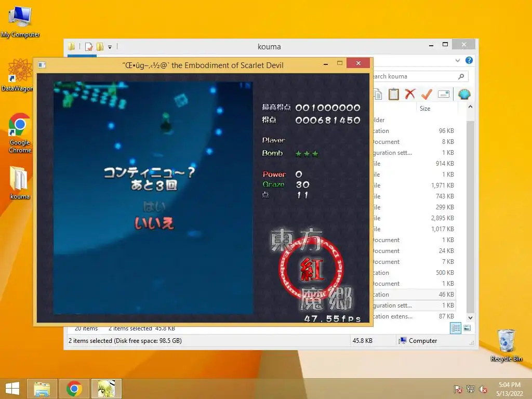
Task: Open the Recycle Bin desktop icon
Action: click(506, 345)
